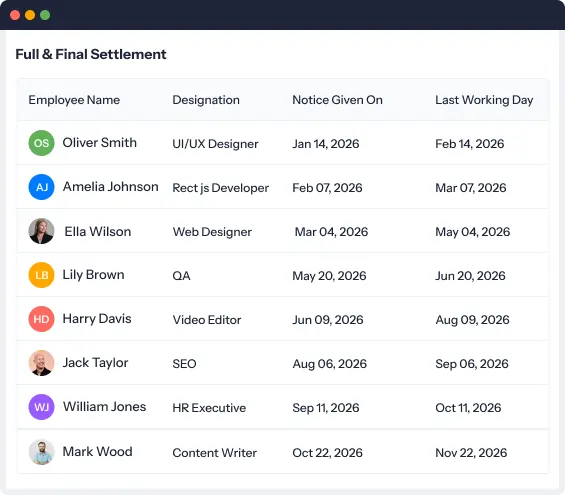Click notice date Mar 04, 2026
Viewport: 565px width, 495px height.
(x=332, y=232)
